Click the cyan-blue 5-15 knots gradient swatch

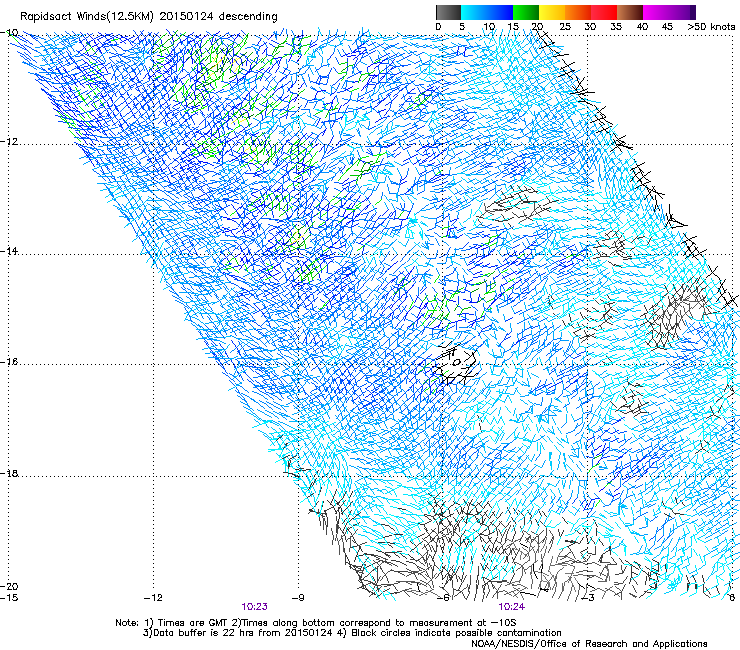(487, 12)
